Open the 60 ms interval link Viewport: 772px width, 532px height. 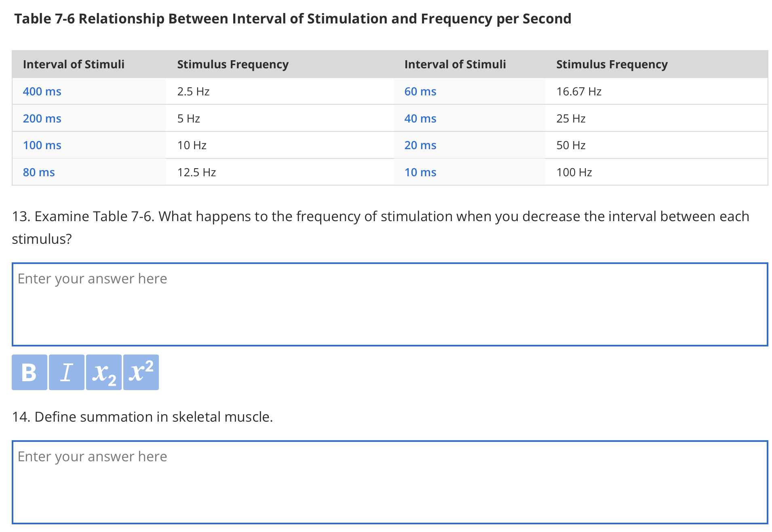pos(420,91)
